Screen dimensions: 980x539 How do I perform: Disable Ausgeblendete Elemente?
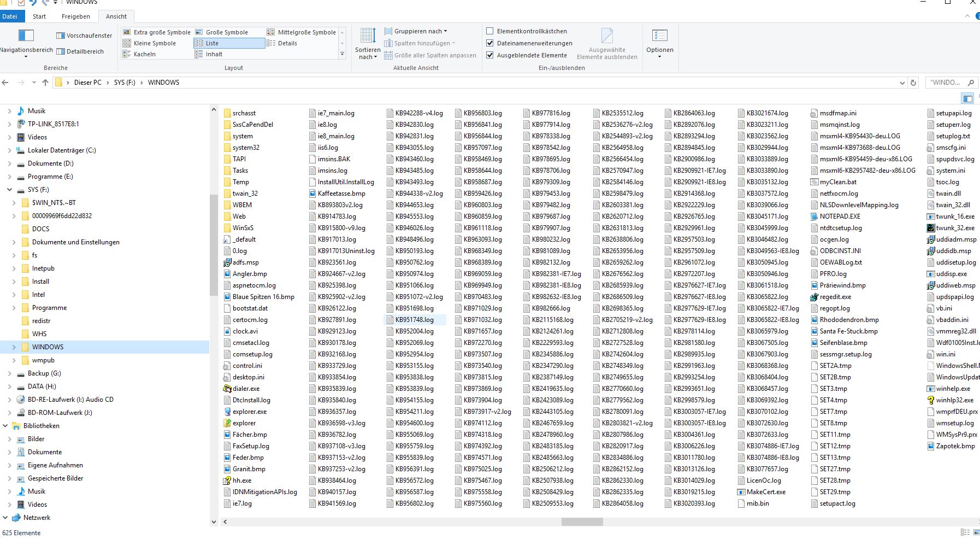pos(490,55)
